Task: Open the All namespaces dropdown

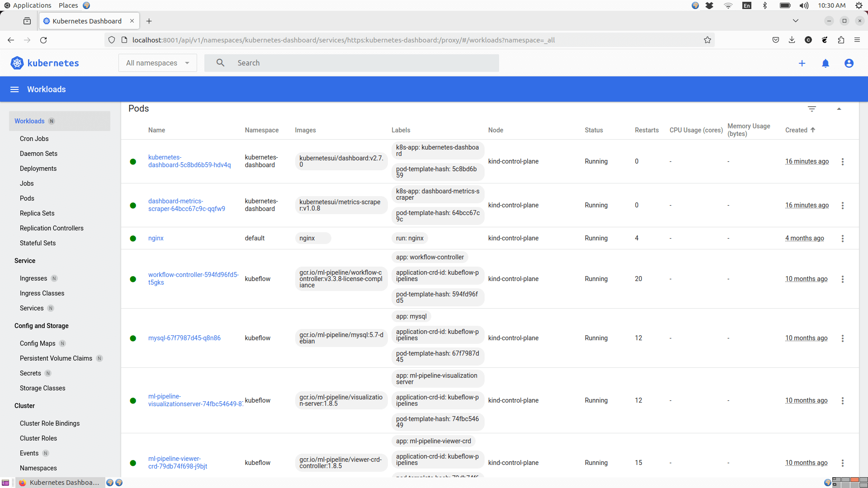Action: 157,63
